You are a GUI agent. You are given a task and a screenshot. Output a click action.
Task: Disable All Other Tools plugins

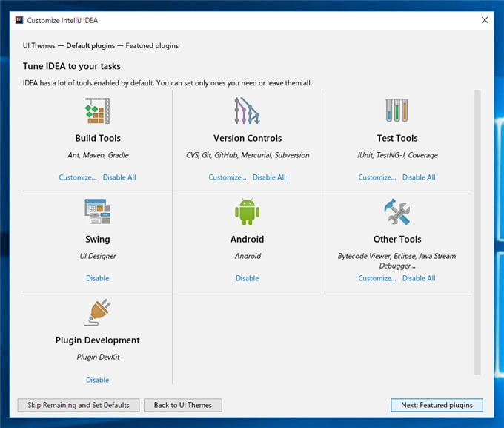419,278
